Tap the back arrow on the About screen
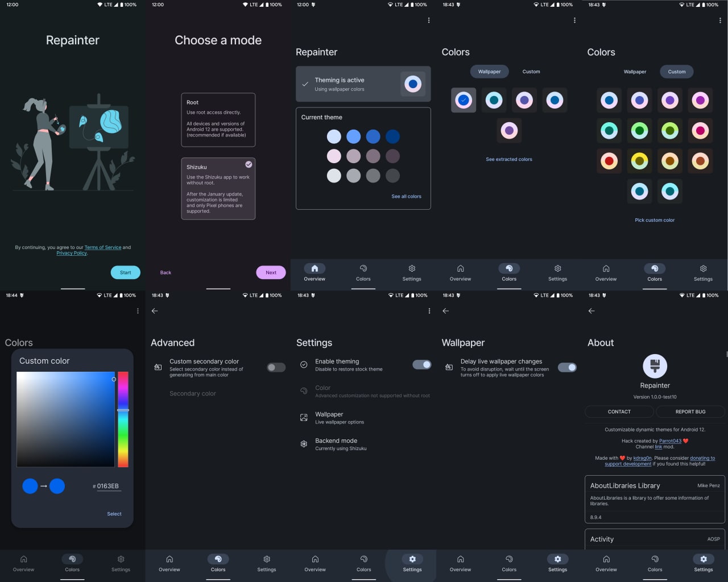Viewport: 728px width, 582px height. click(x=591, y=311)
